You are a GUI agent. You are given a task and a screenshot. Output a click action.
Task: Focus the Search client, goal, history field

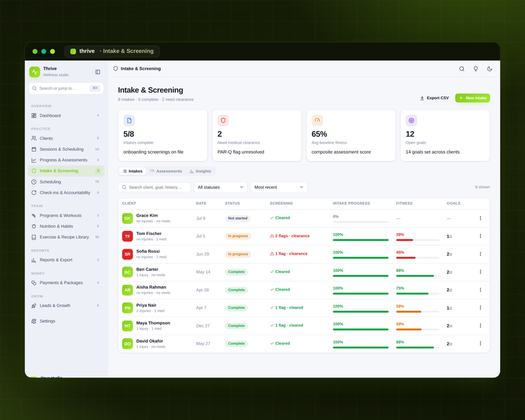(x=154, y=187)
